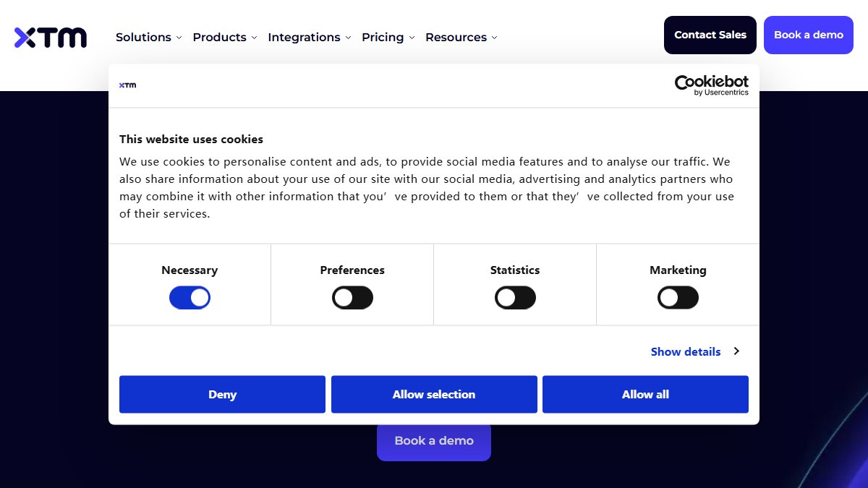The height and width of the screenshot is (488, 868).
Task: Enable the Preferences cookies switch
Action: click(x=352, y=297)
